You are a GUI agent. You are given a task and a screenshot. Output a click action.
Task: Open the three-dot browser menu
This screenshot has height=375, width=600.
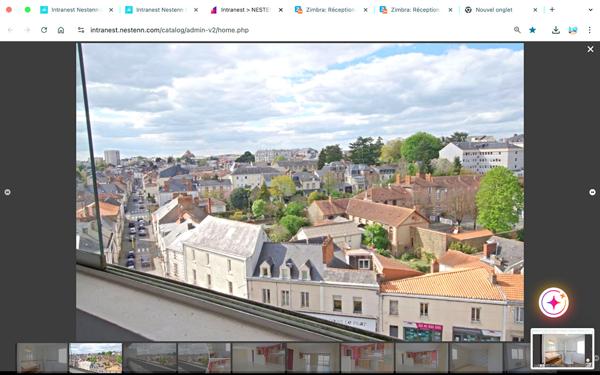(589, 30)
